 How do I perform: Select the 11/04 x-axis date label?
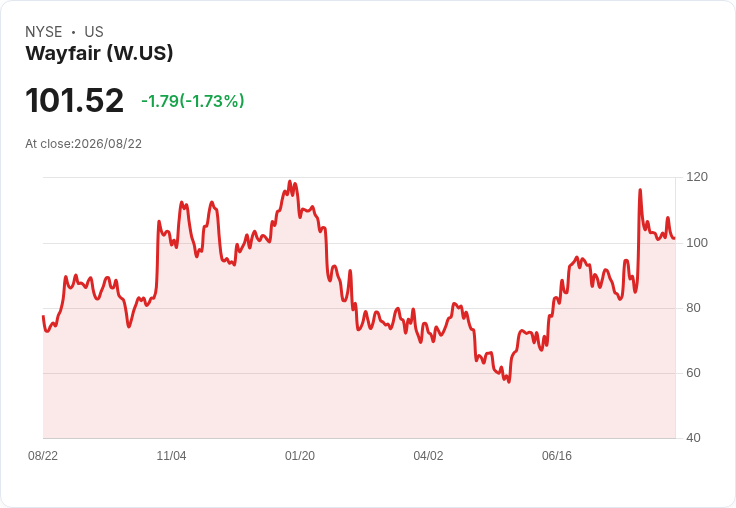tap(171, 455)
